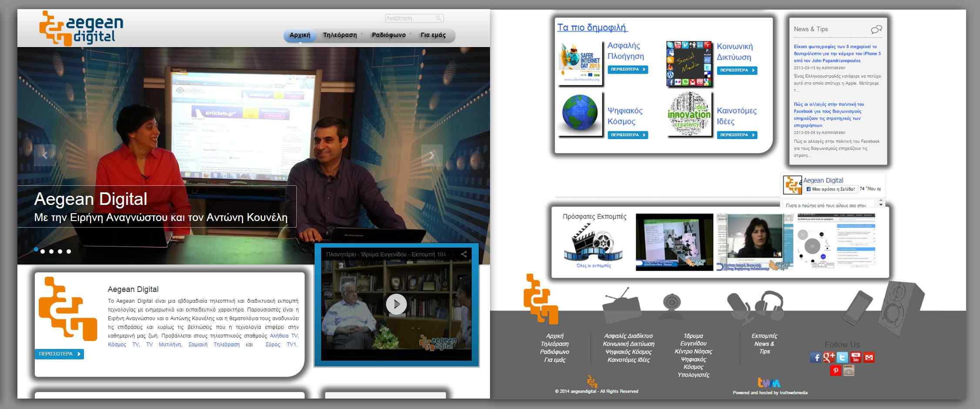Open the Facebook icon under Follow Us
Image resolution: width=980 pixels, height=409 pixels.
816,358
